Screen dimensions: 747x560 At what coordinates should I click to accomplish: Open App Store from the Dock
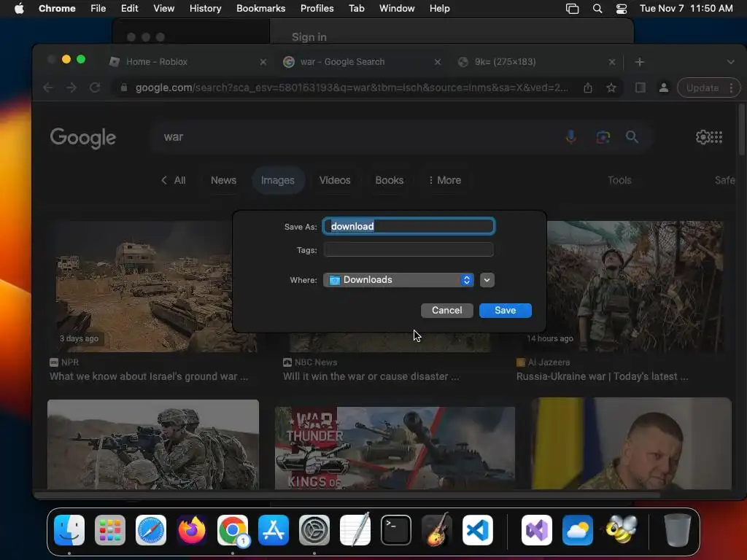[x=274, y=530]
